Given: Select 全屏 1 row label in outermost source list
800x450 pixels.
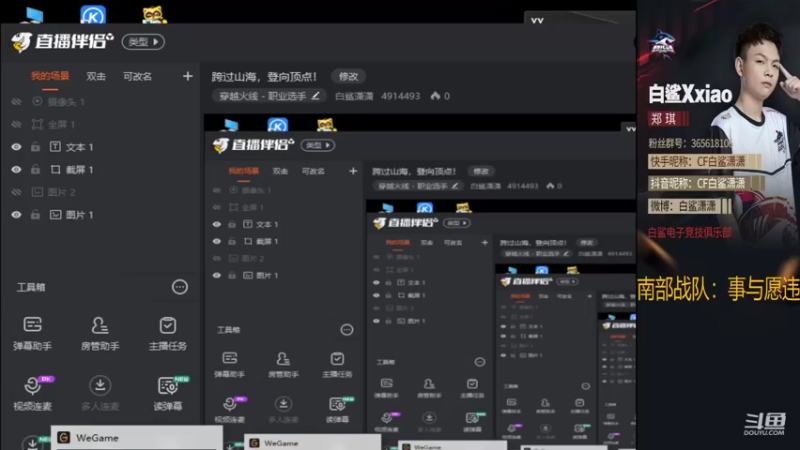Looking at the screenshot, I should (x=61, y=124).
